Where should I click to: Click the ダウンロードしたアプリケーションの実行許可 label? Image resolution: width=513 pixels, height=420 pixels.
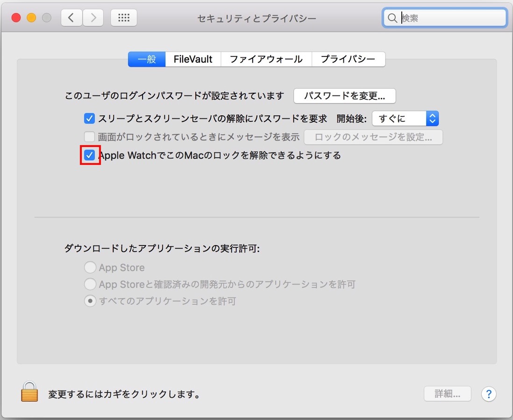coord(162,248)
